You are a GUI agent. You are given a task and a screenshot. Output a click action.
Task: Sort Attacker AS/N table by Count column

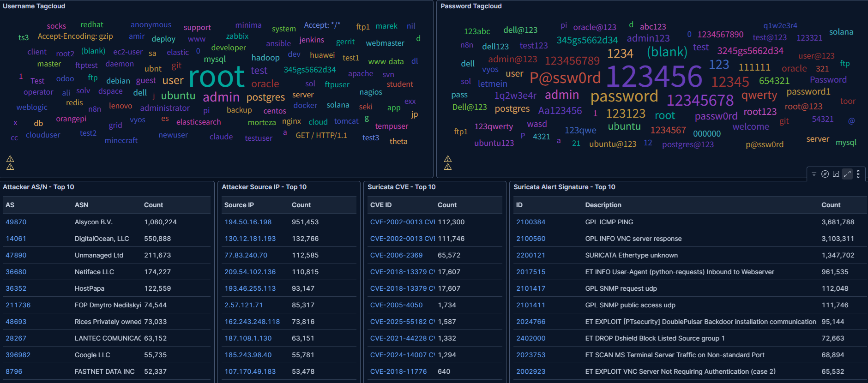153,205
